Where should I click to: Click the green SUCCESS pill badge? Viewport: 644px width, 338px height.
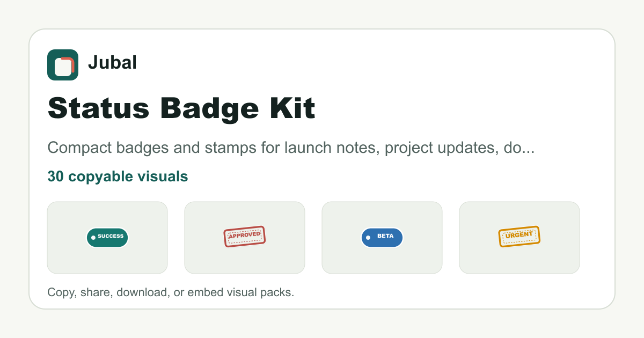[x=107, y=238]
